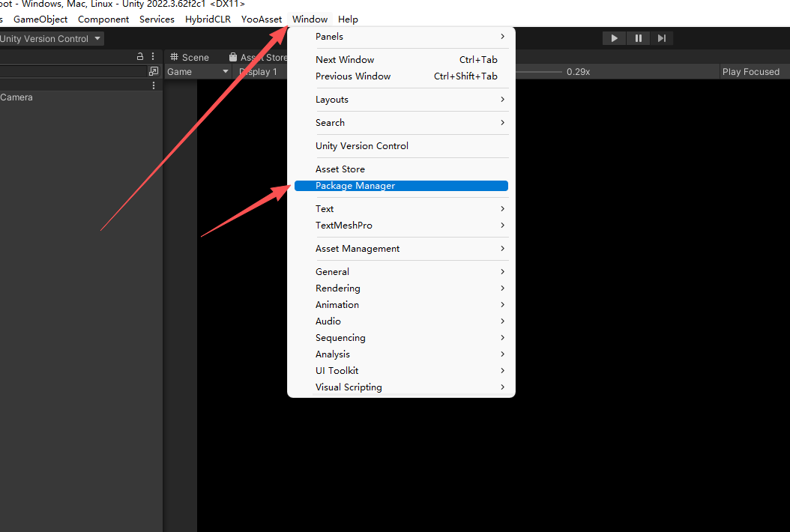Click the search-by-type icon in Hierarchy

(154, 71)
